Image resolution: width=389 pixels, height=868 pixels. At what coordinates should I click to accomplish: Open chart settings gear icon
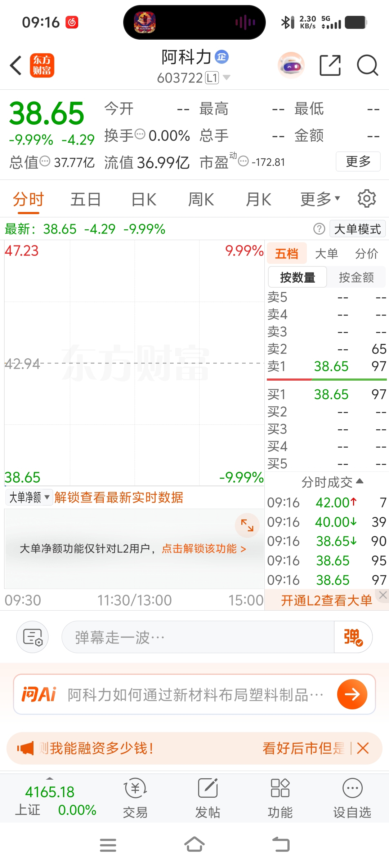coord(367,199)
